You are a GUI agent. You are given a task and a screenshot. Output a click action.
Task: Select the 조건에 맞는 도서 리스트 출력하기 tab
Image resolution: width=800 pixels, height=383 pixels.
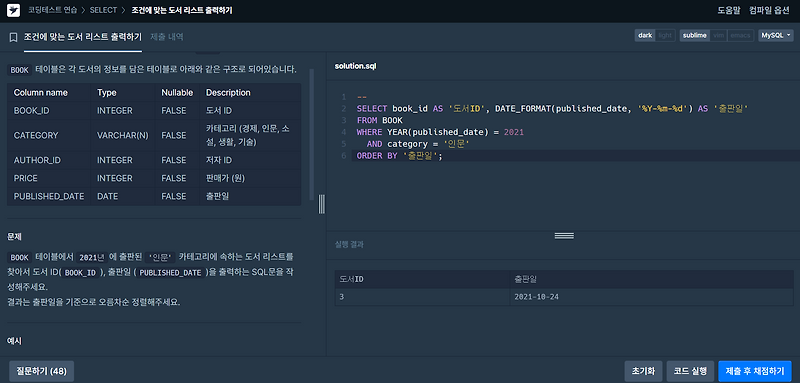[83, 37]
